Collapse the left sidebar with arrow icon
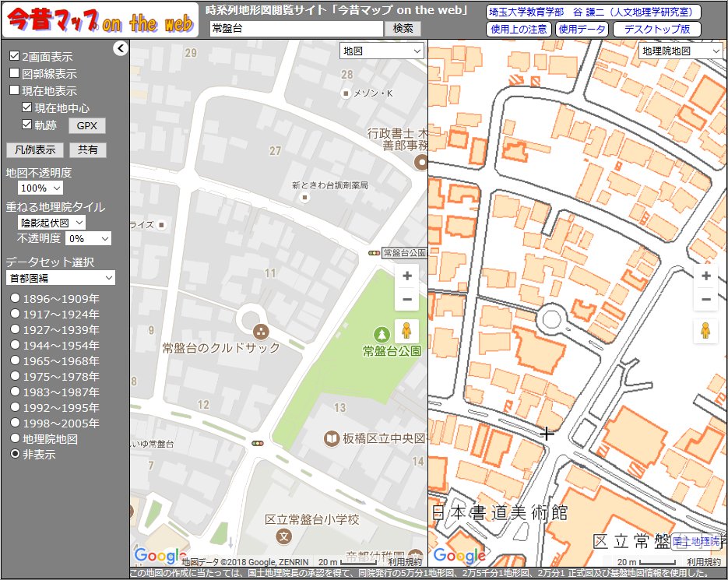 (120, 47)
